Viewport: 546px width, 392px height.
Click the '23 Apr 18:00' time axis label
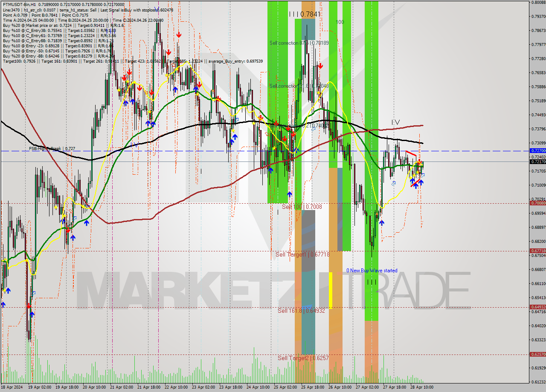[230, 387]
